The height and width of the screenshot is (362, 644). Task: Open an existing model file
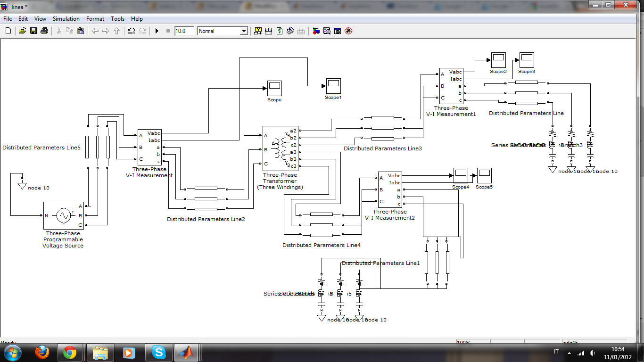coord(22,31)
